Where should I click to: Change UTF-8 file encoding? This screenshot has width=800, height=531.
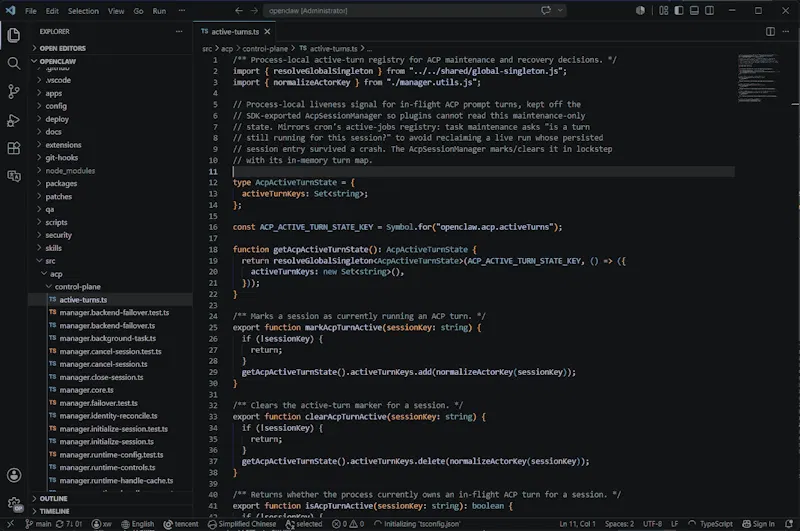point(653,524)
